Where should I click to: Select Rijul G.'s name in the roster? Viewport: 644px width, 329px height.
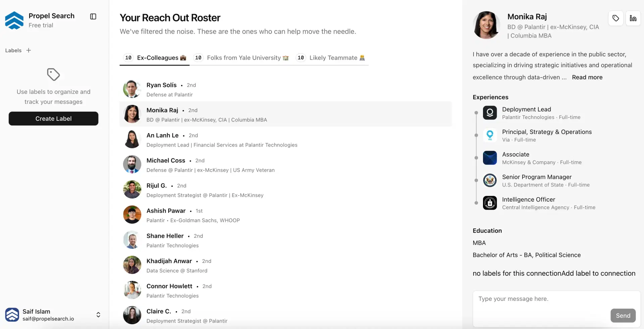click(x=157, y=185)
